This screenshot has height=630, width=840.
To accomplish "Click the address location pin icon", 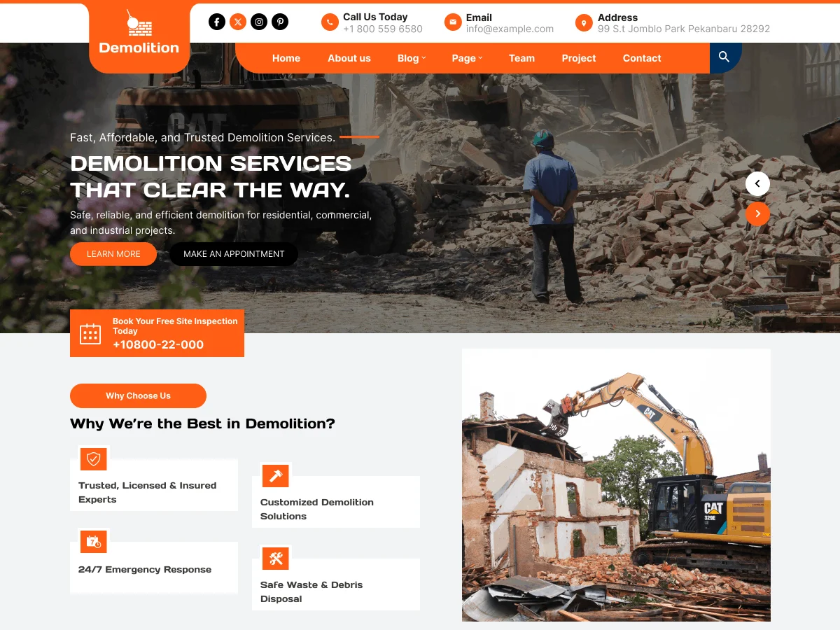I will click(x=584, y=23).
